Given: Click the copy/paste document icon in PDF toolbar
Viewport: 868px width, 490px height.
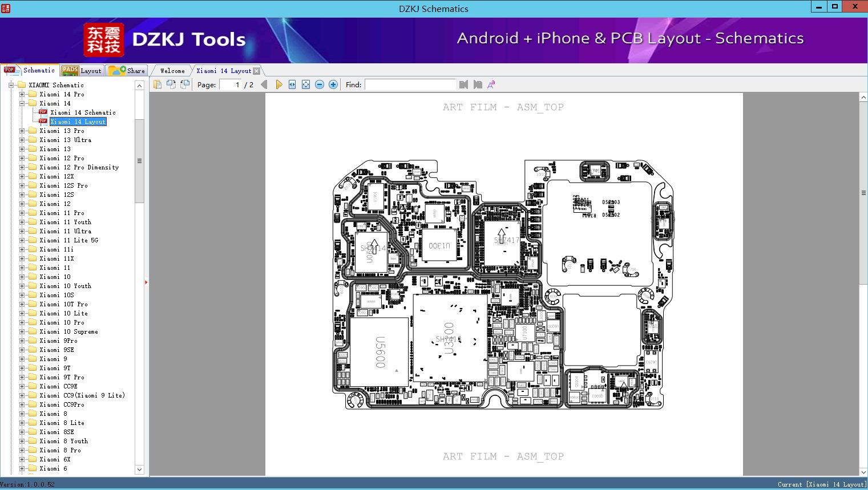Looking at the screenshot, I should pos(158,84).
